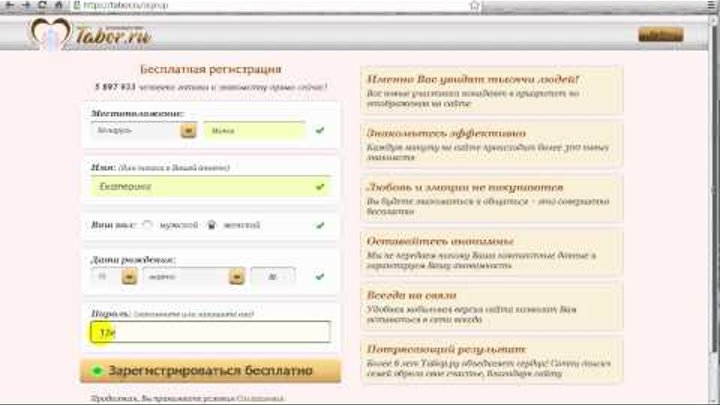Screen dimensions: 720x405
Task: Select the female (женский) gender option
Action: [212, 225]
